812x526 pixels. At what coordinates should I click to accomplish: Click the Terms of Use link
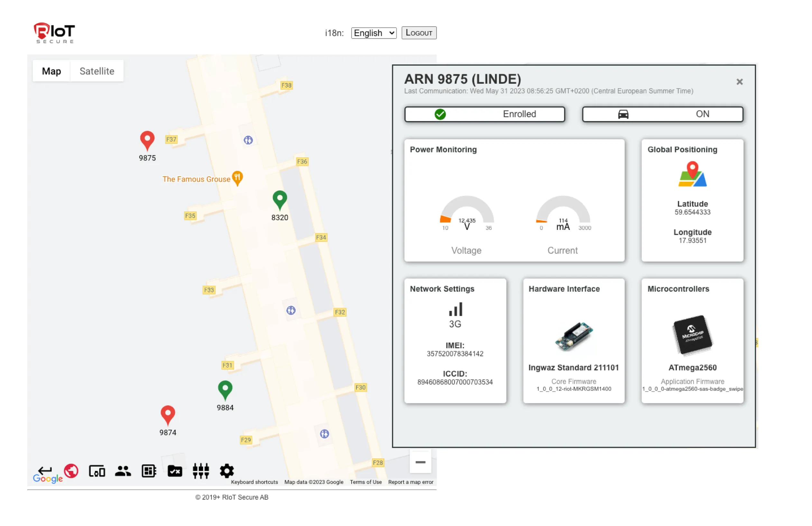(365, 482)
